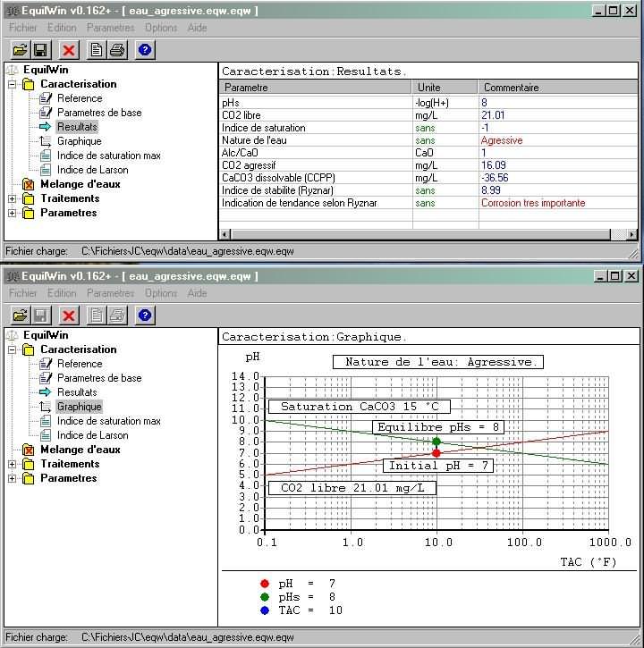Click blue help icon in top window toolbar

click(x=145, y=50)
